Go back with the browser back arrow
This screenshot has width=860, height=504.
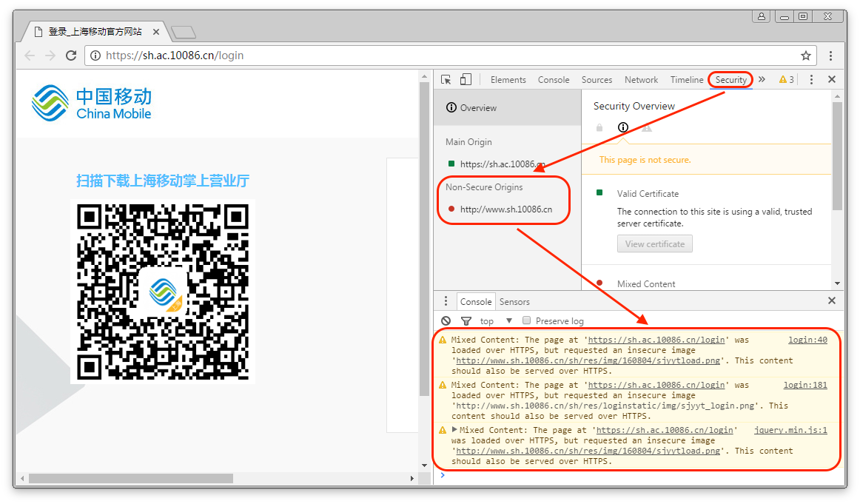30,56
